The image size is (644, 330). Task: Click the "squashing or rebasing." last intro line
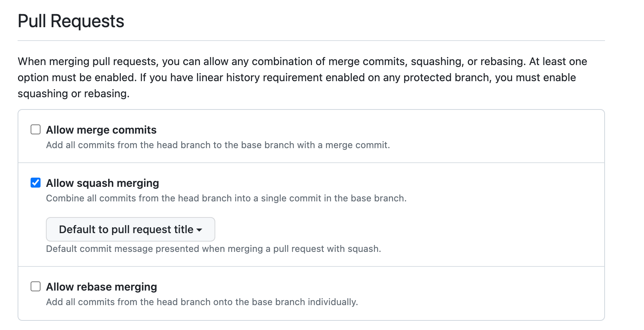click(73, 94)
